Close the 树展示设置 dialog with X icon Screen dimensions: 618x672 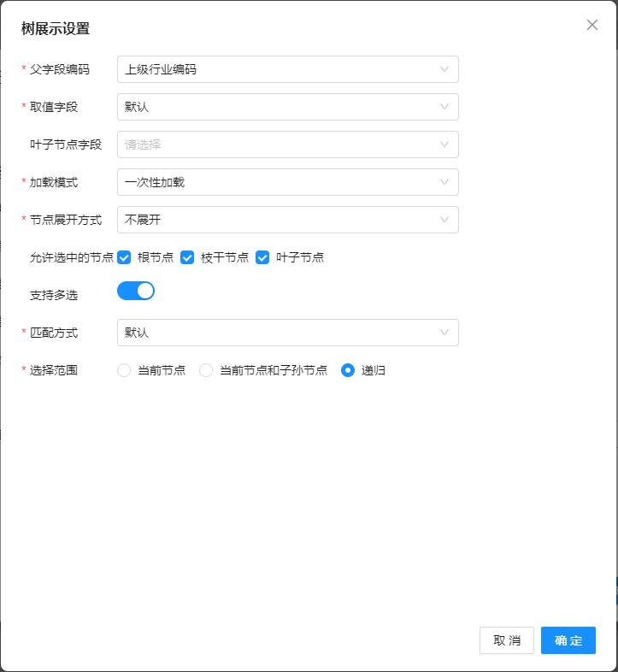pyautogui.click(x=592, y=25)
